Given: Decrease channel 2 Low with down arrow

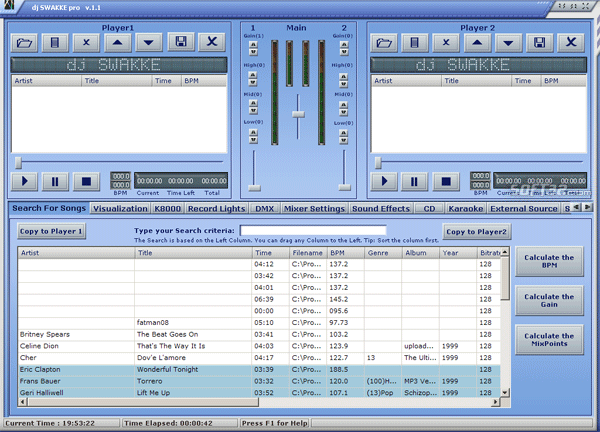Looking at the screenshot, I should (x=344, y=140).
